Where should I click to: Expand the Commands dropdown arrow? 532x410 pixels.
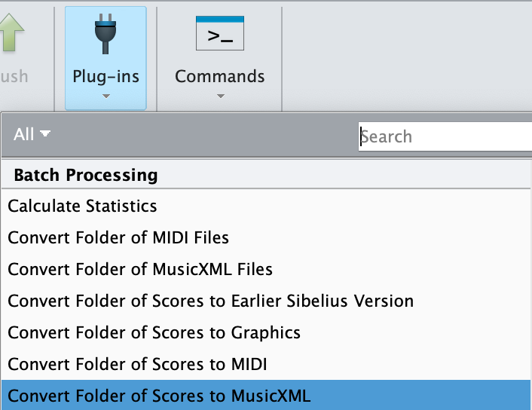(221, 96)
